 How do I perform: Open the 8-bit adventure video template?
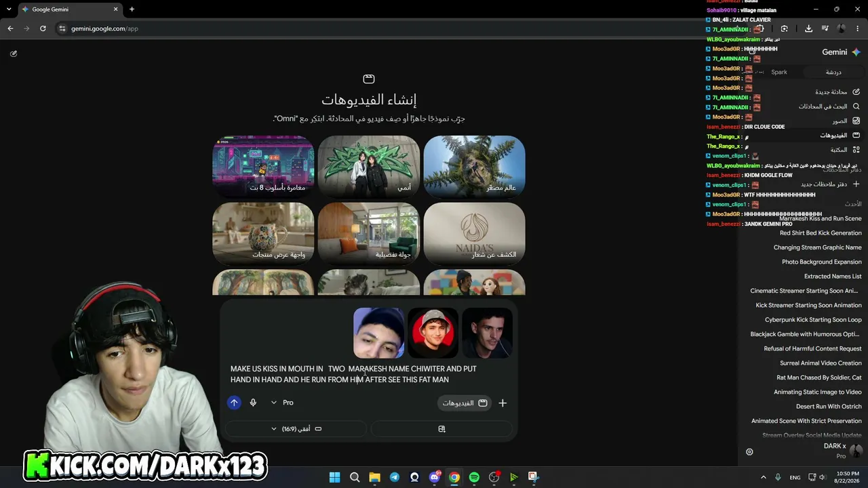pos(263,166)
